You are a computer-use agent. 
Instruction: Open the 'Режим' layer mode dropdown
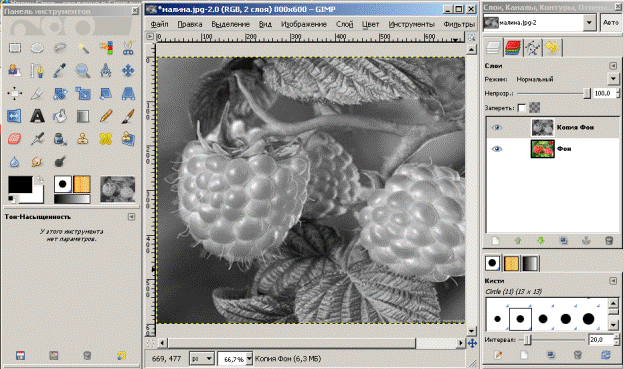pyautogui.click(x=613, y=79)
